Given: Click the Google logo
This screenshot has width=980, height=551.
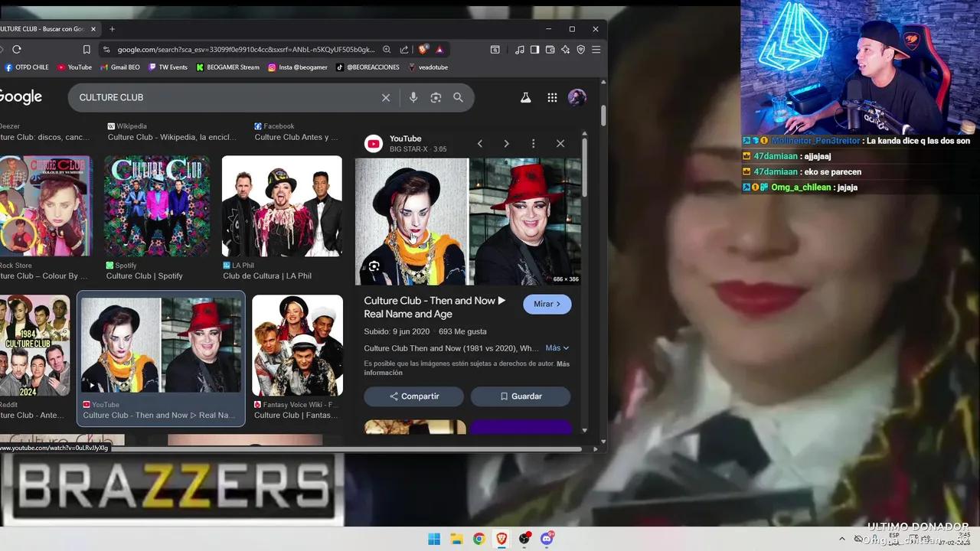Looking at the screenshot, I should tap(21, 97).
